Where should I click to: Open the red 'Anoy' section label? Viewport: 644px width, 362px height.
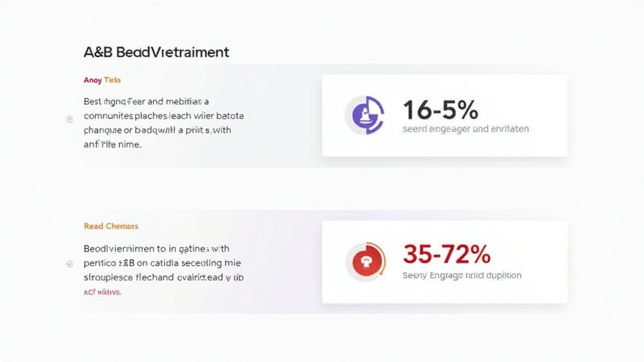(x=101, y=80)
